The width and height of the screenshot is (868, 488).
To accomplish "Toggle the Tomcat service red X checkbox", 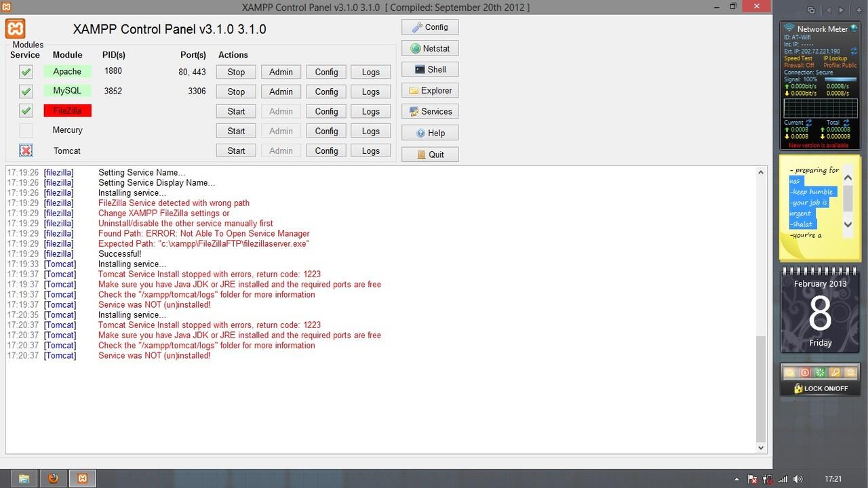I will pos(26,150).
